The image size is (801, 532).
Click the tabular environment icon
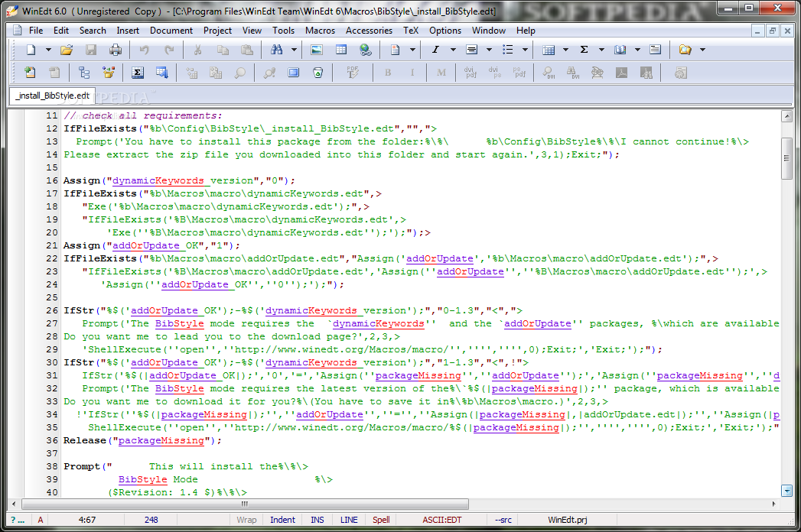tap(549, 50)
